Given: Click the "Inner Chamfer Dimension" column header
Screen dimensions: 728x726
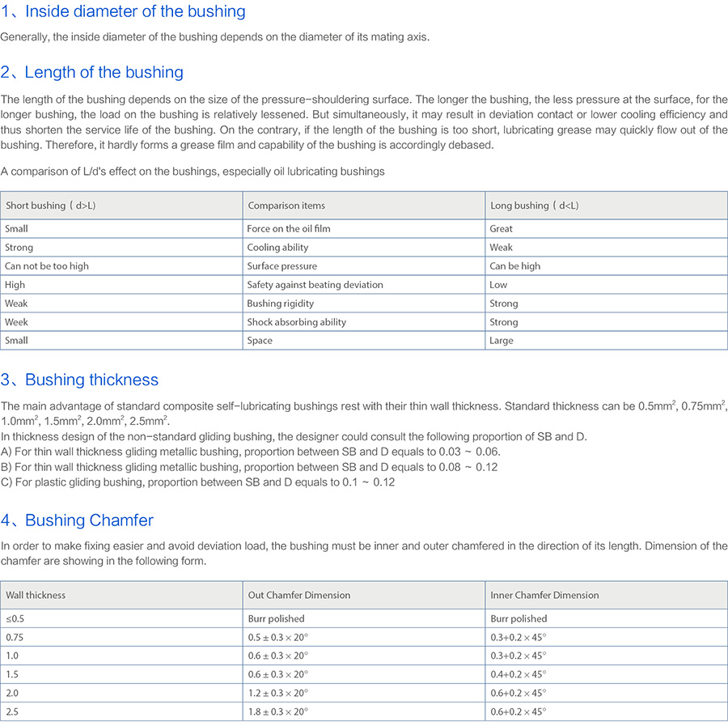Looking at the screenshot, I should (x=544, y=595).
